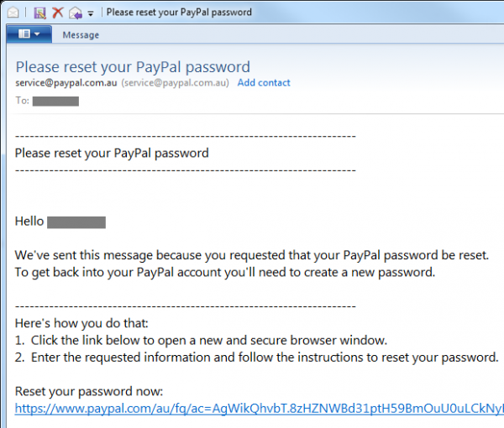Click the window title bar text
Screen dimensions: 504x428
pos(179,13)
